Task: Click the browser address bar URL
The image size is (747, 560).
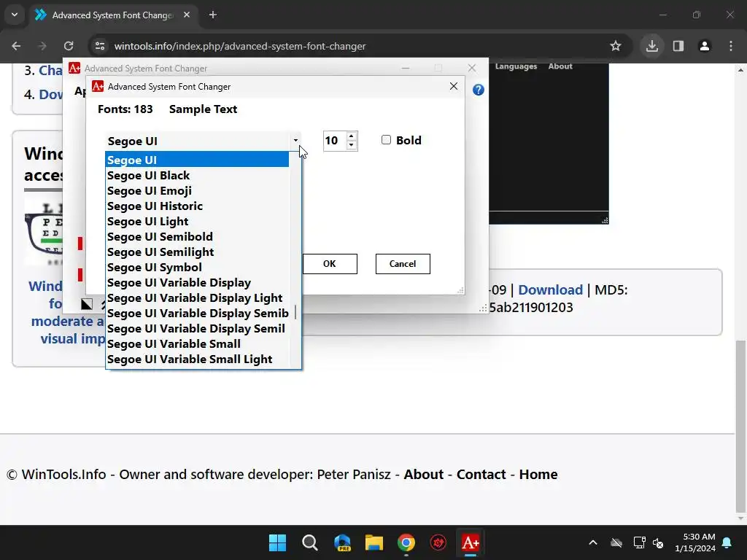Action: (x=240, y=46)
